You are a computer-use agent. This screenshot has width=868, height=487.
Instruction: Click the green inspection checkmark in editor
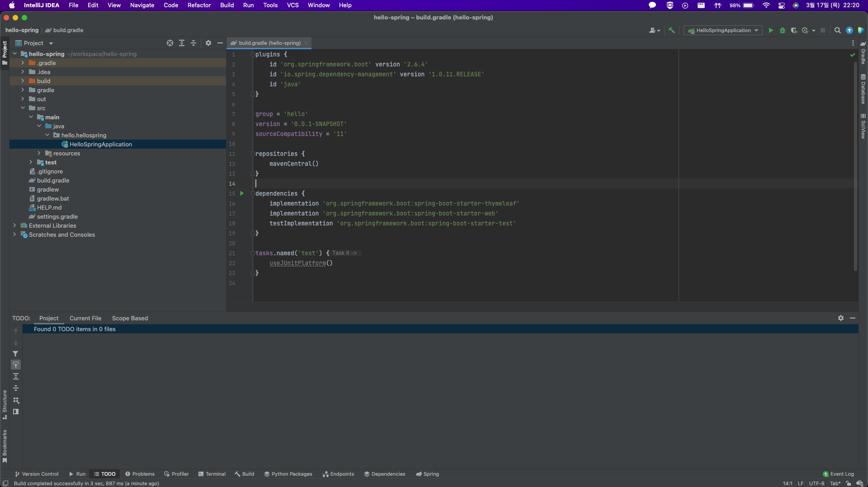[852, 55]
